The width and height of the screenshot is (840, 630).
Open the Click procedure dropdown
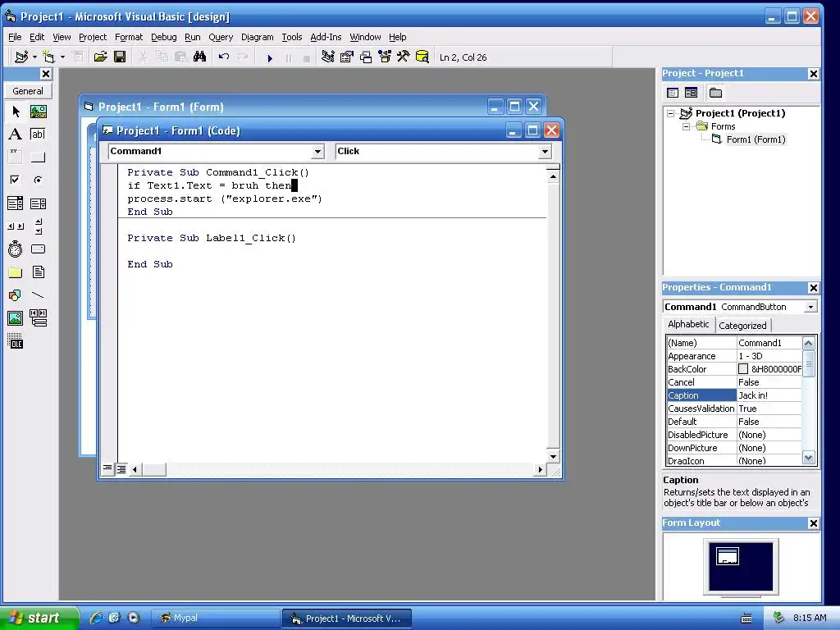point(545,152)
